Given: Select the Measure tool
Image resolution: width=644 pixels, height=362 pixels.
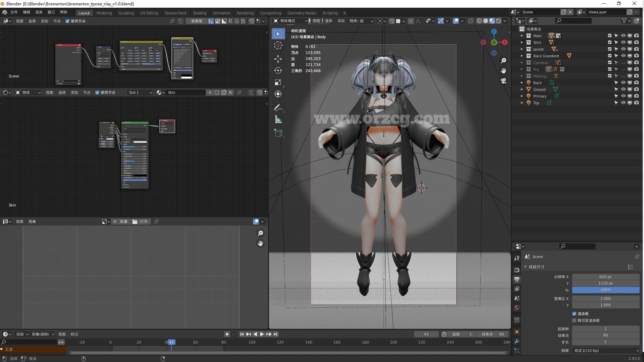Looking at the screenshot, I should (x=278, y=119).
